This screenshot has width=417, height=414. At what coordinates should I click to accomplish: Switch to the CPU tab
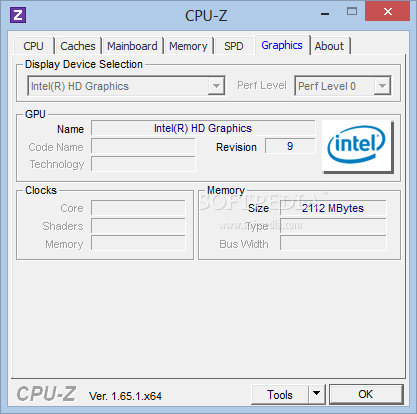click(x=33, y=46)
